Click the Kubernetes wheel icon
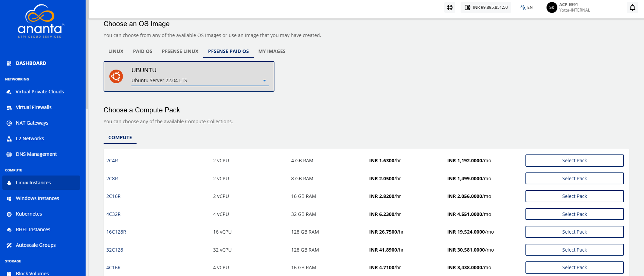Viewport: 644px width, 276px height. point(9,214)
